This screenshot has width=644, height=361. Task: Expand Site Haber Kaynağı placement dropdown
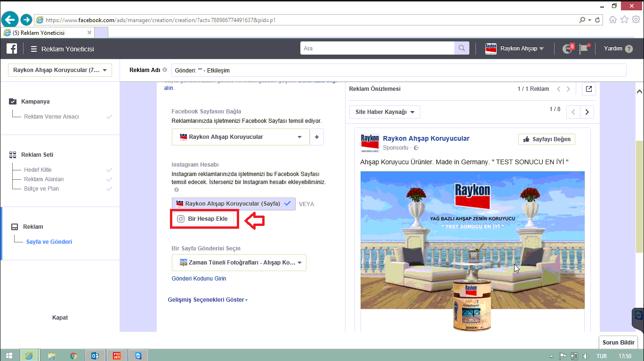click(385, 112)
